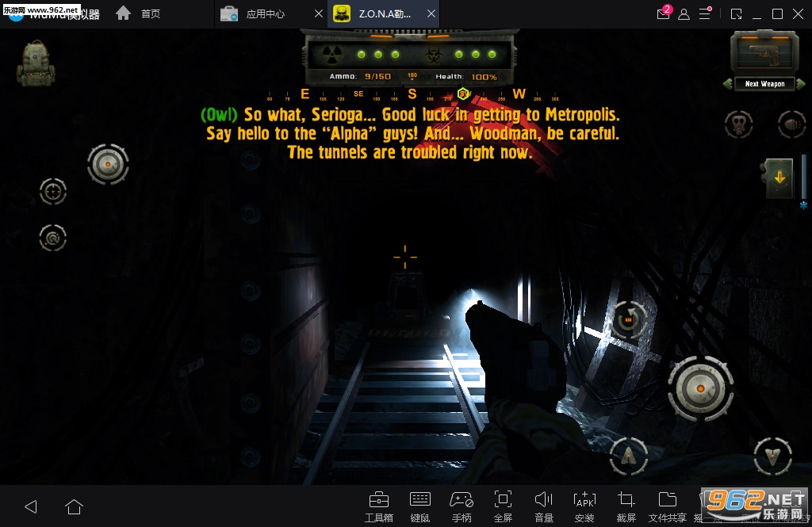Viewport: 812px width, 527px height.
Task: Click the center aiming crosshair
Action: (x=405, y=258)
